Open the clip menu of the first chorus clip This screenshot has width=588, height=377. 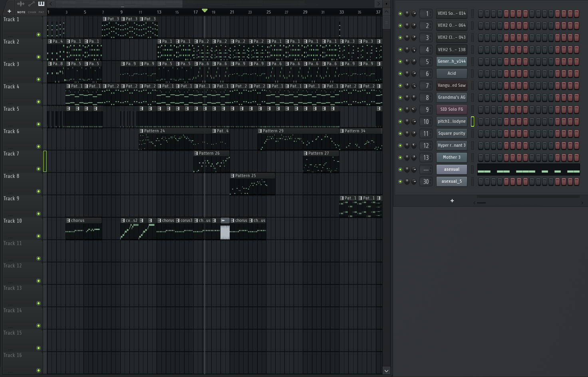pyautogui.click(x=68, y=221)
